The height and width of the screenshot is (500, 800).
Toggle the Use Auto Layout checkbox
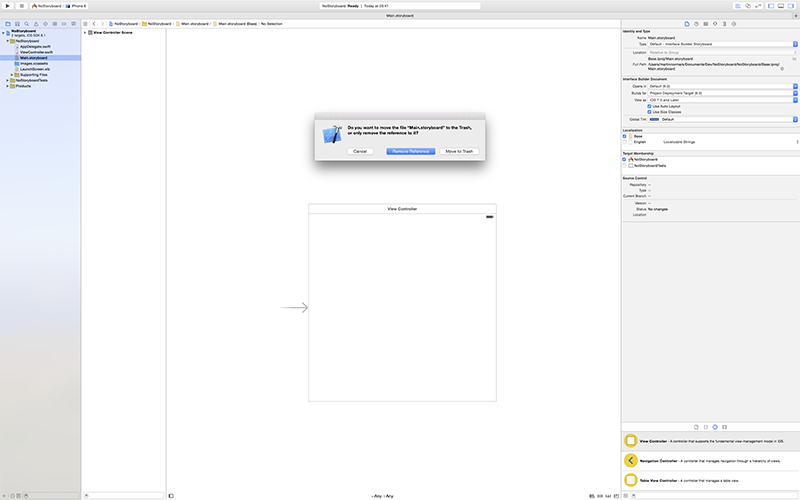pos(649,106)
